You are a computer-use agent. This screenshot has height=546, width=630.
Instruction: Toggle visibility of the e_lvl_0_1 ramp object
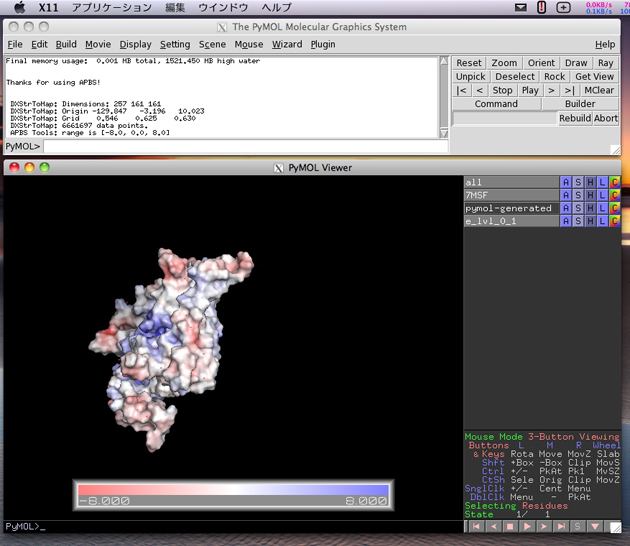[511, 221]
